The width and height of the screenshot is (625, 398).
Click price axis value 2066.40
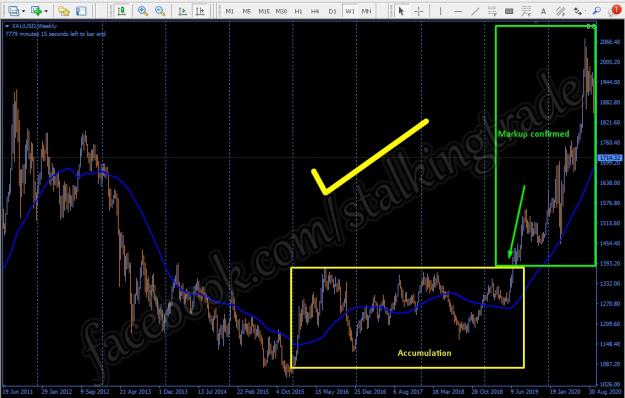click(610, 42)
